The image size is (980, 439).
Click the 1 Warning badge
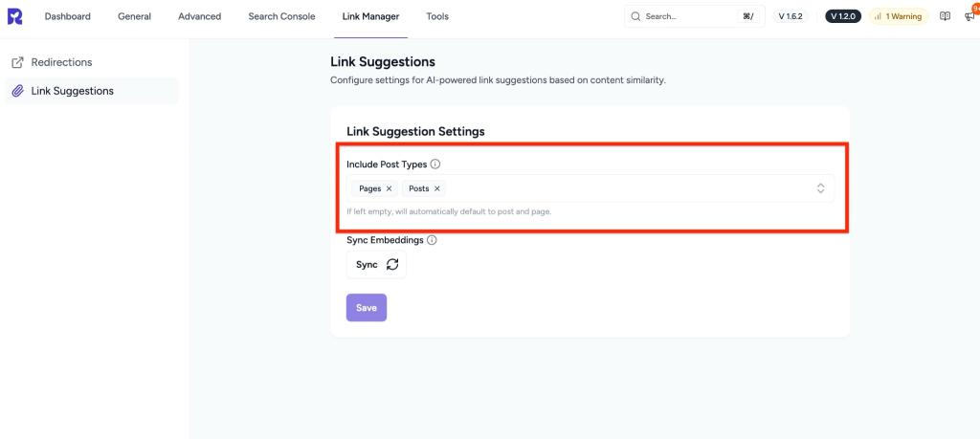coord(898,16)
